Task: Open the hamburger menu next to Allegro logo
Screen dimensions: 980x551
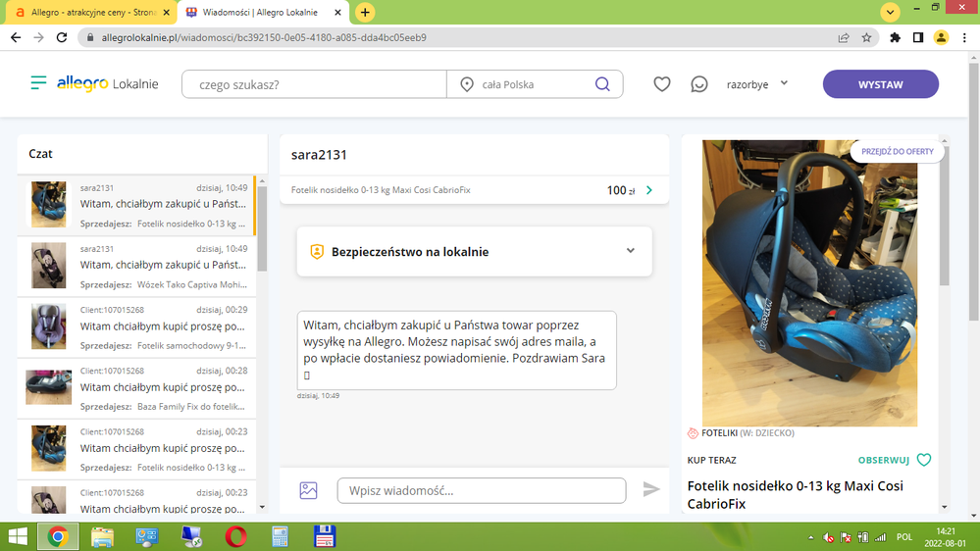Action: 38,83
